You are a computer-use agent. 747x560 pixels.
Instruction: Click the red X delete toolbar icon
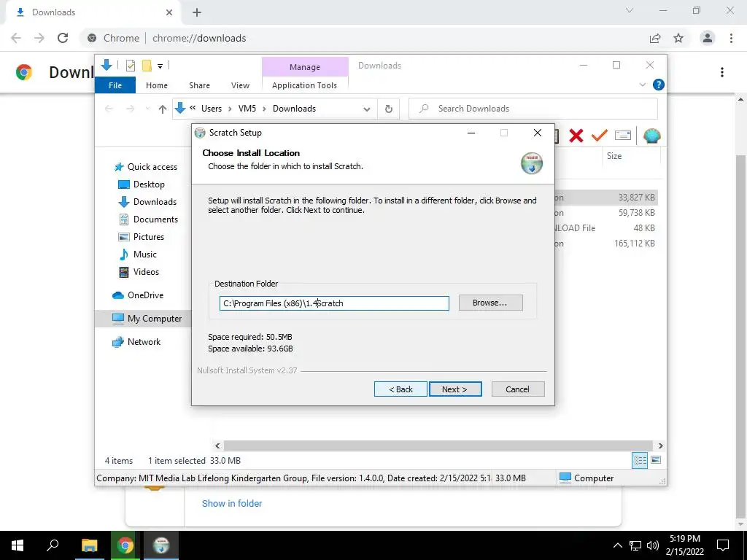(576, 136)
